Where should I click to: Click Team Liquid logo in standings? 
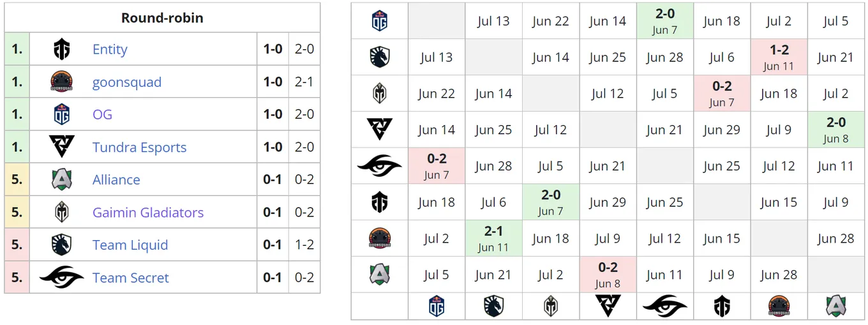coord(61,245)
